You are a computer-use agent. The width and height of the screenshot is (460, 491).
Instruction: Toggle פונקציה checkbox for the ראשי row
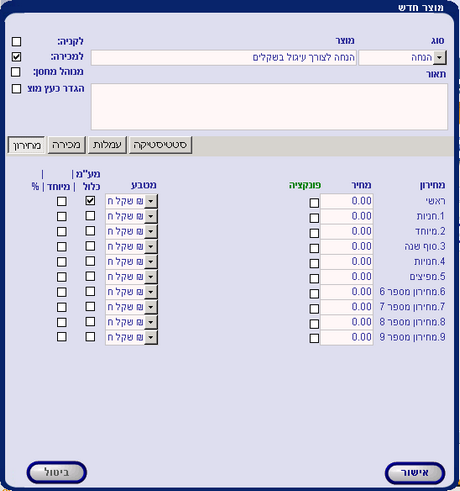pos(314,203)
